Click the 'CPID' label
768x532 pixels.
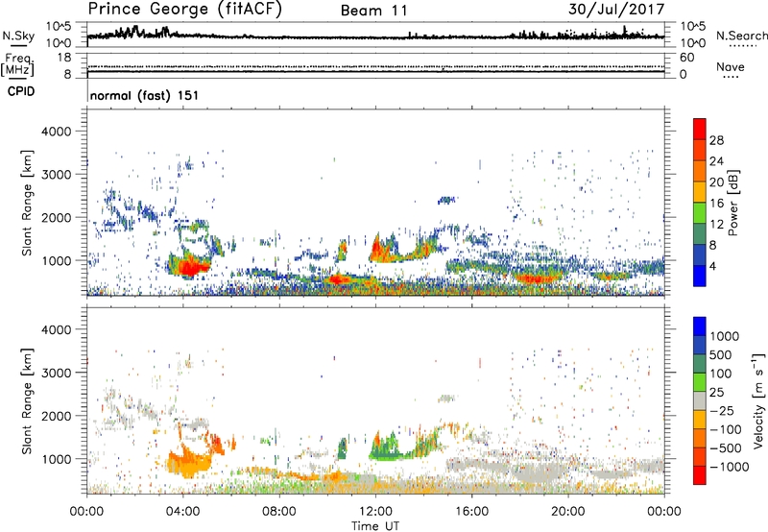(x=21, y=91)
